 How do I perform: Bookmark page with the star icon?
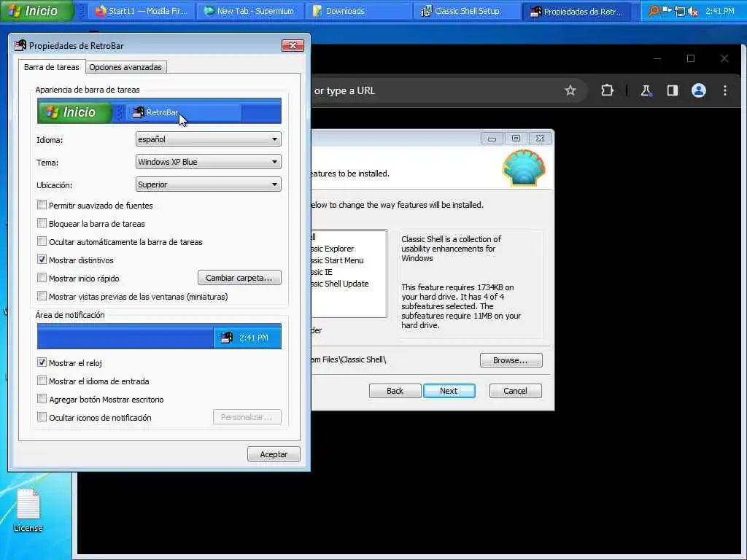point(570,90)
